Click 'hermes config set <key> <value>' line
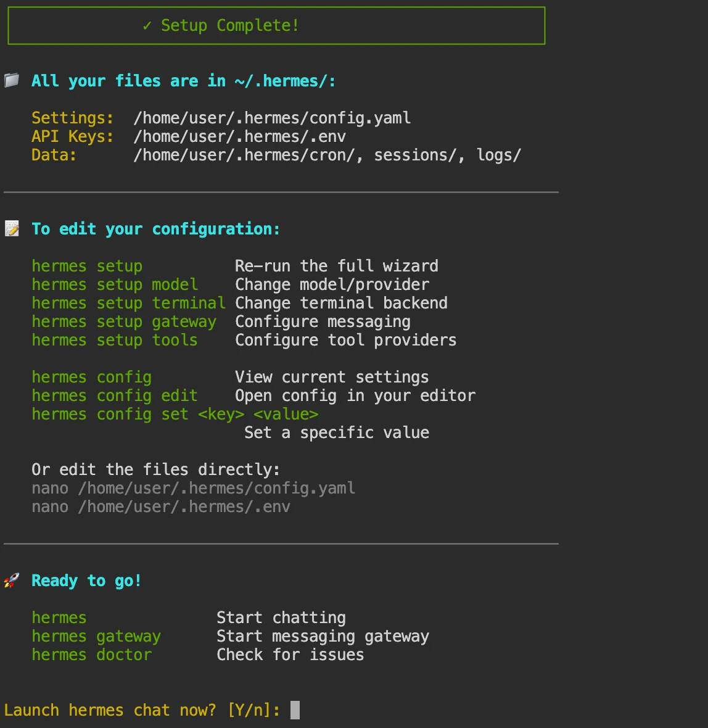The width and height of the screenshot is (708, 728). pyautogui.click(x=175, y=414)
